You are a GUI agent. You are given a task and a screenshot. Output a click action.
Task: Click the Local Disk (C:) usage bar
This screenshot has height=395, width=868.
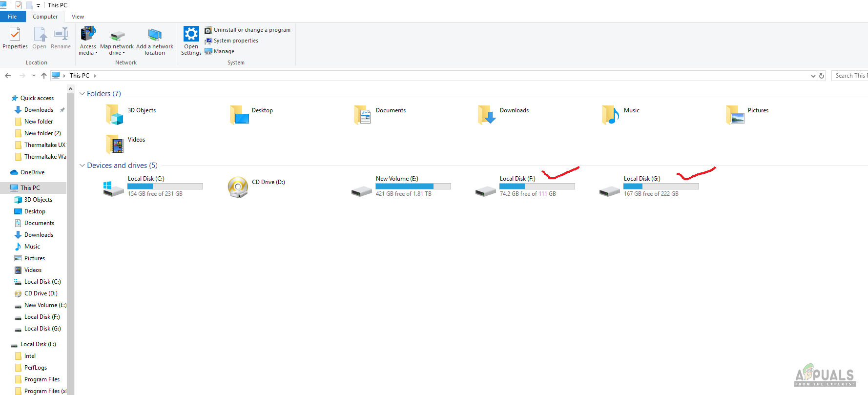[x=165, y=187]
